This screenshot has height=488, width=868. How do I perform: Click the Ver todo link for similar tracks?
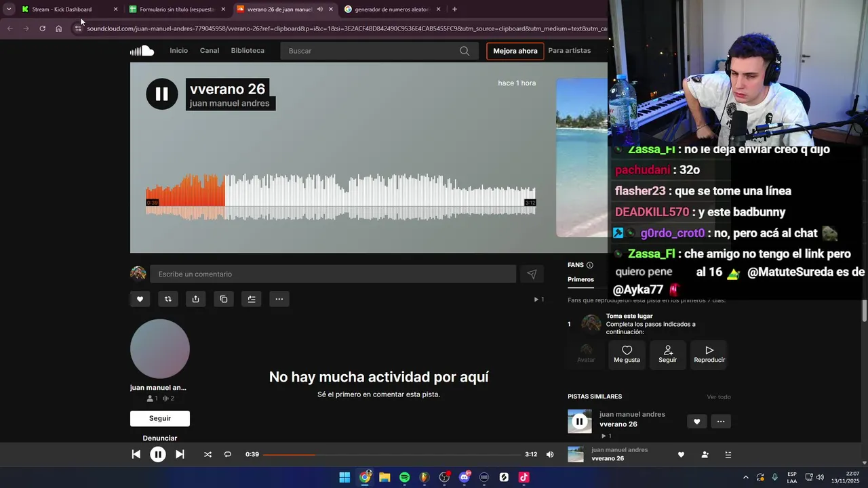[719, 396]
